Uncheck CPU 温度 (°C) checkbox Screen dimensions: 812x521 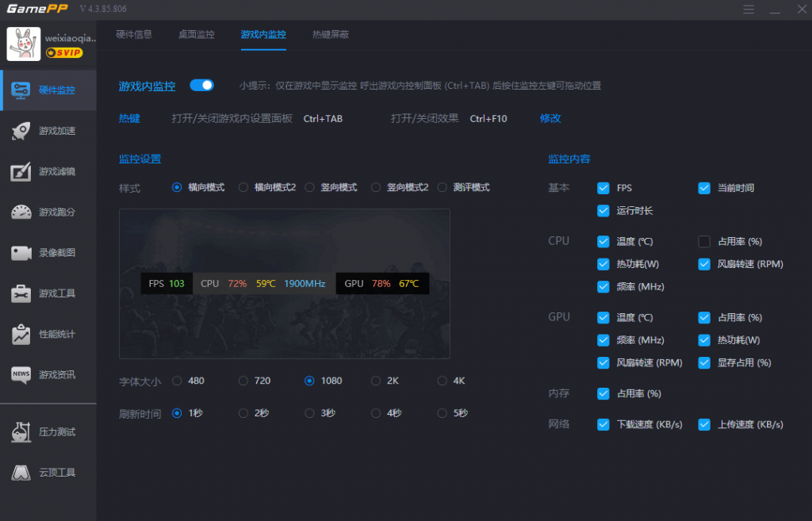(603, 241)
